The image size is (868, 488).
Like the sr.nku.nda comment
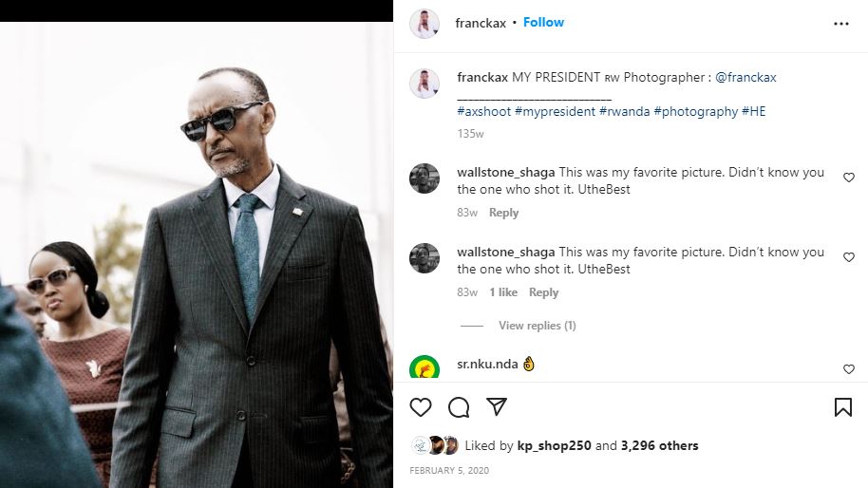click(x=849, y=369)
